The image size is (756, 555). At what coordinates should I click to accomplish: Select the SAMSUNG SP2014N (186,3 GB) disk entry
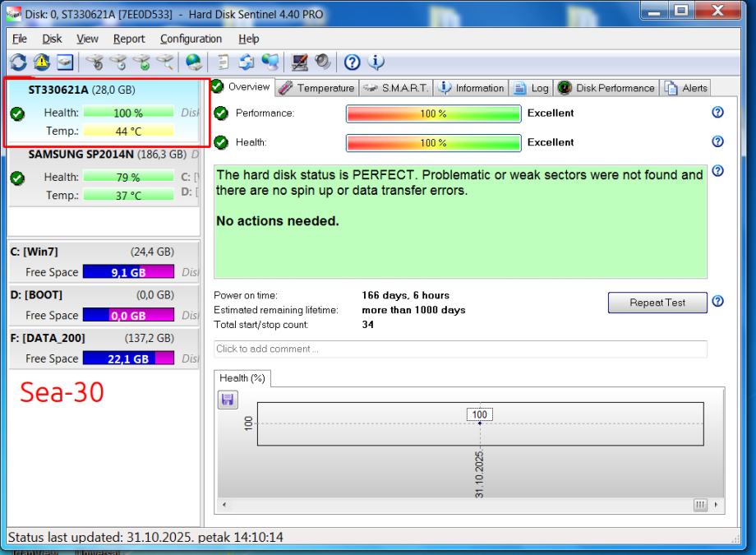click(104, 176)
